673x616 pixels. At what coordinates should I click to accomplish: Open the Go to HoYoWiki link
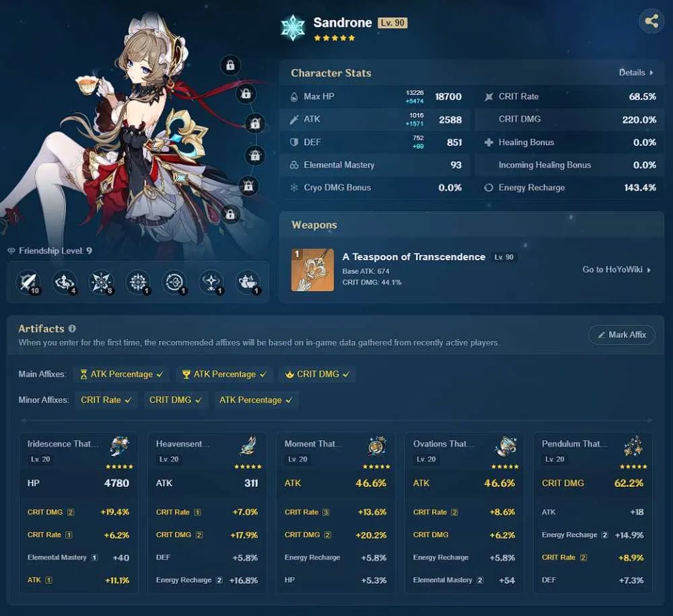tap(616, 270)
